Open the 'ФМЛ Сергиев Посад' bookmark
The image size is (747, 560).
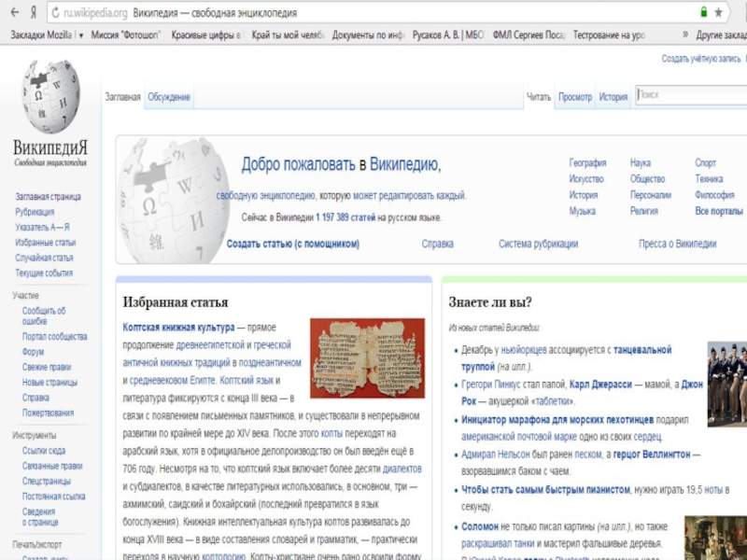529,35
